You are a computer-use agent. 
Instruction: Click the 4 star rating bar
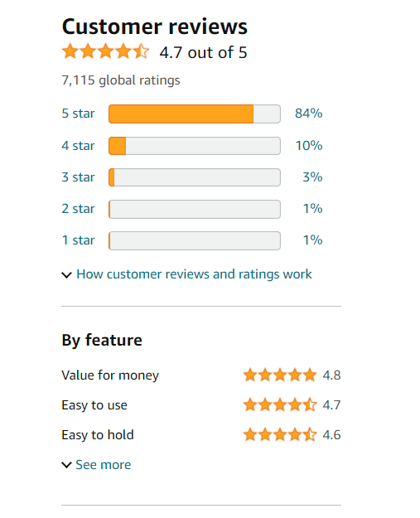pos(195,146)
